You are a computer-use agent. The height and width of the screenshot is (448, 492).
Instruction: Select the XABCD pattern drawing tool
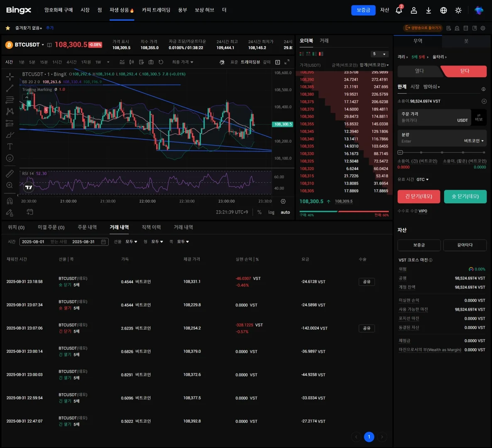click(x=10, y=111)
